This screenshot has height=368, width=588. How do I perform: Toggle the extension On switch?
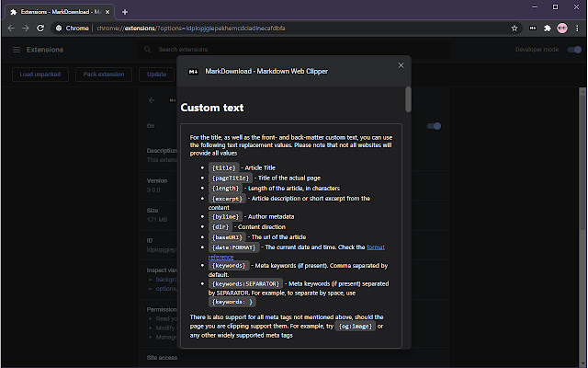[435, 126]
